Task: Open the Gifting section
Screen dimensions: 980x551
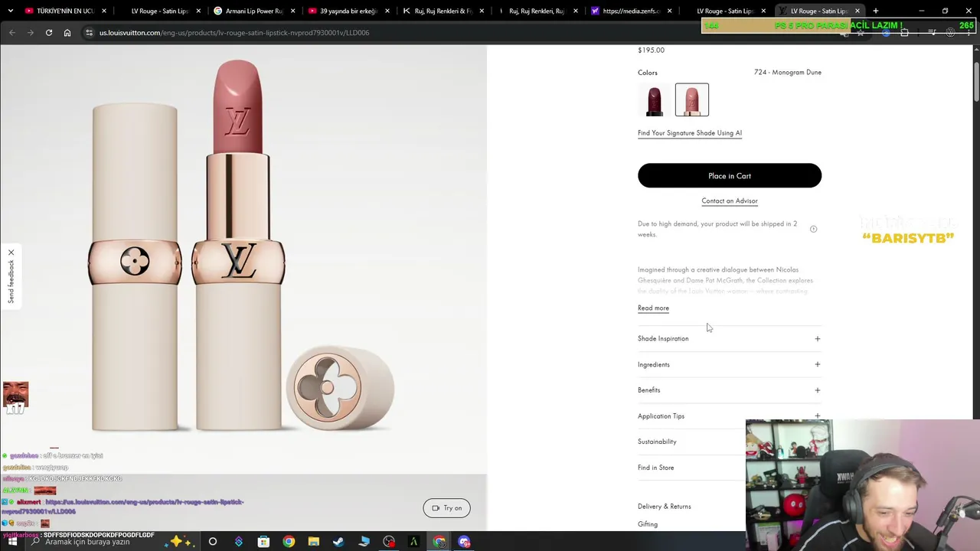Action: tap(648, 524)
